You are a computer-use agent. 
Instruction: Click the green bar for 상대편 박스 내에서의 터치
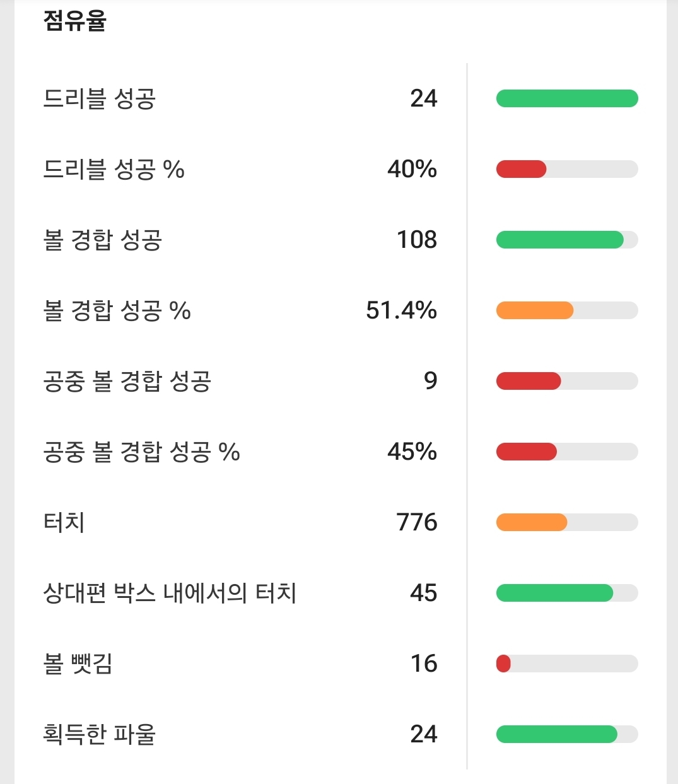[x=554, y=593]
